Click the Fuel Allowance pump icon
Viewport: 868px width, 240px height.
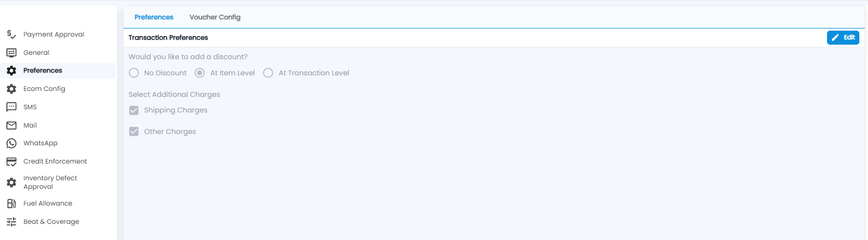click(x=11, y=203)
